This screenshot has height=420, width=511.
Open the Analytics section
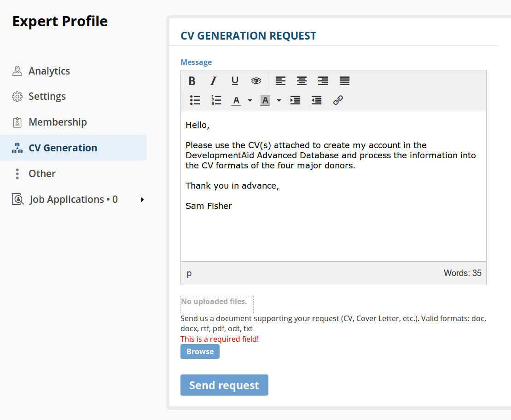pyautogui.click(x=49, y=71)
